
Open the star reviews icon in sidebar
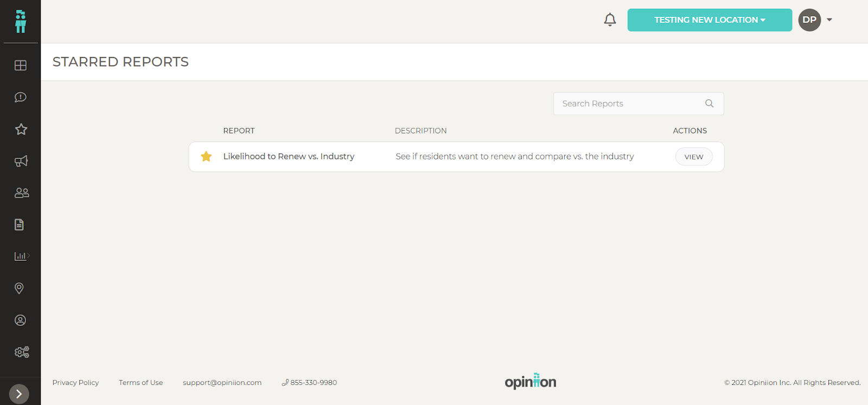[x=21, y=129]
